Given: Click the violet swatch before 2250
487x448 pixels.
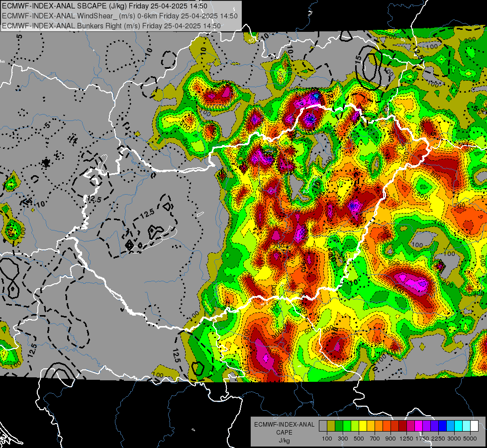Looking at the screenshot, I should click(434, 426).
